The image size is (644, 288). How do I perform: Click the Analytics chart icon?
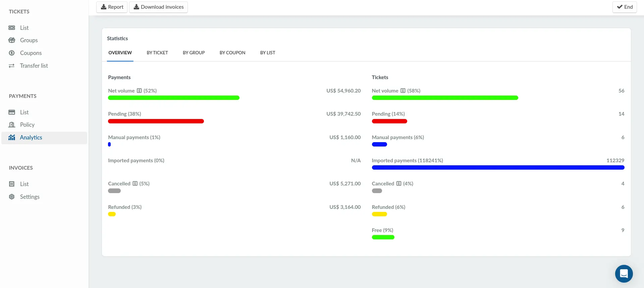[12, 137]
